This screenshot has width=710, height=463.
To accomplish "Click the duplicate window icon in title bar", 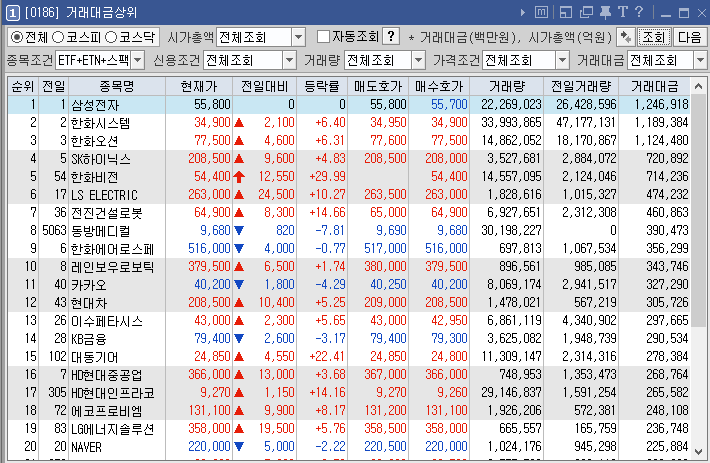I will [586, 12].
